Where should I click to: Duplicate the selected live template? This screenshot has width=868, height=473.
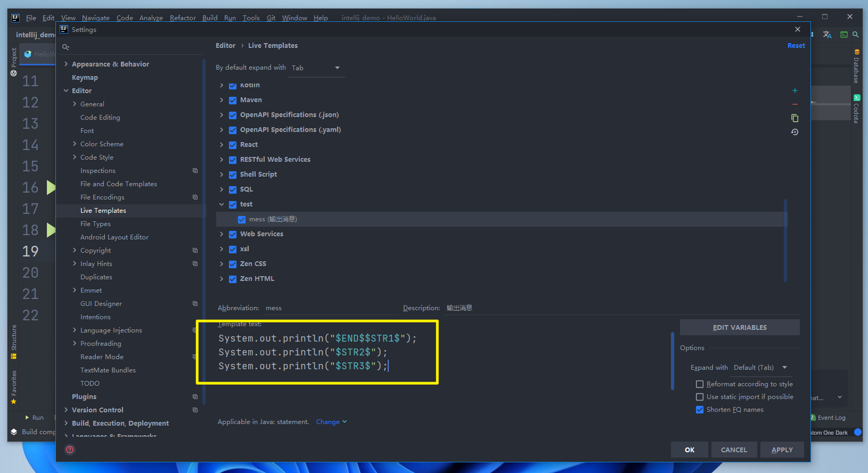click(795, 118)
